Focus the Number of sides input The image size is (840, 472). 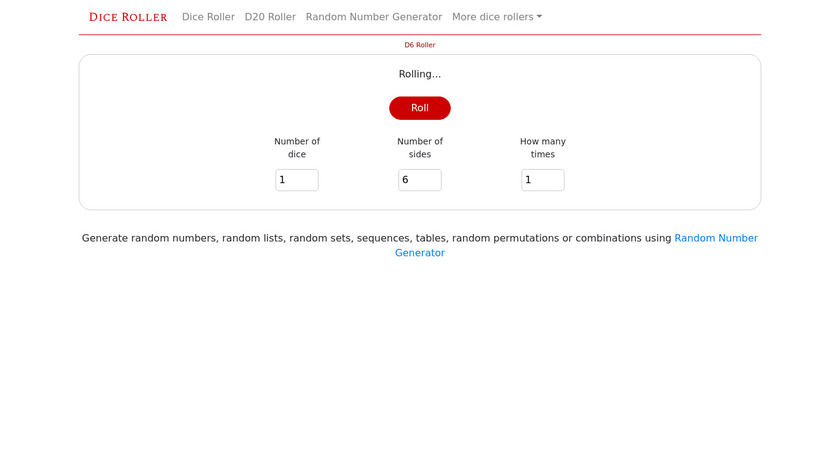pyautogui.click(x=420, y=180)
